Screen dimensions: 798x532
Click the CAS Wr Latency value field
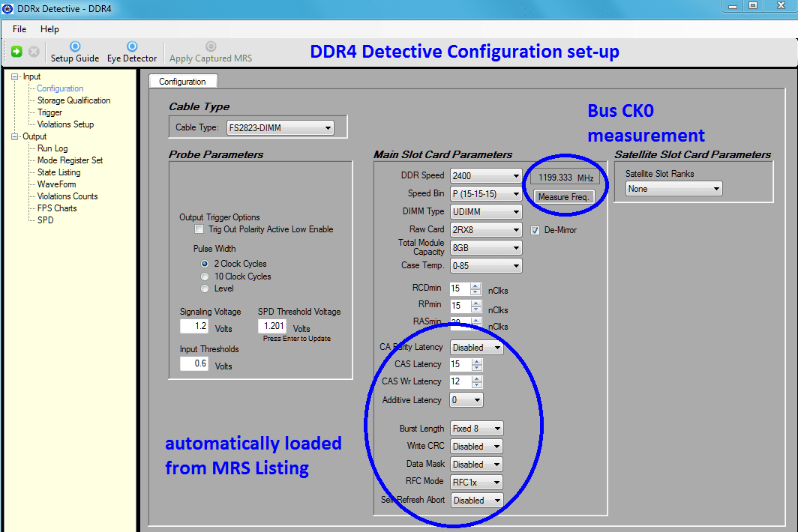460,381
